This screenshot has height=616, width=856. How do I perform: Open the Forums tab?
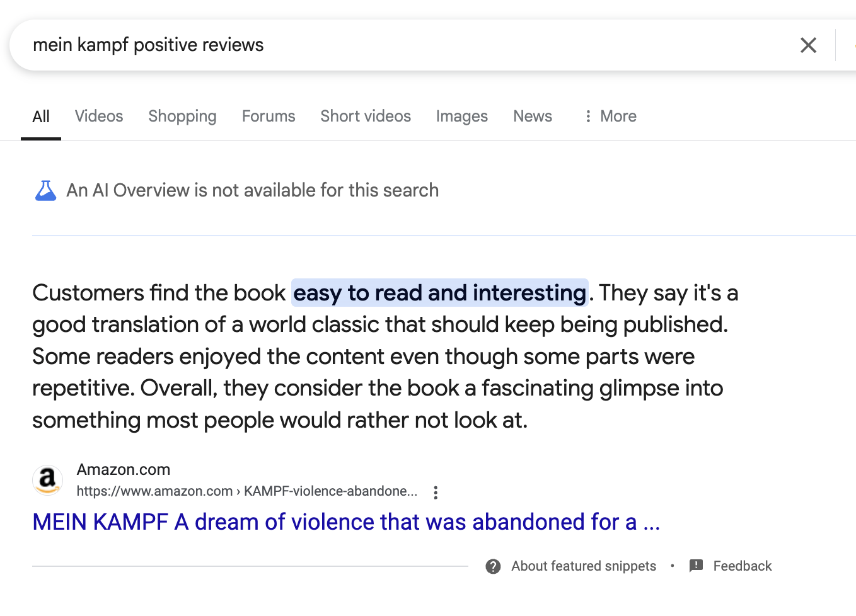coord(269,117)
